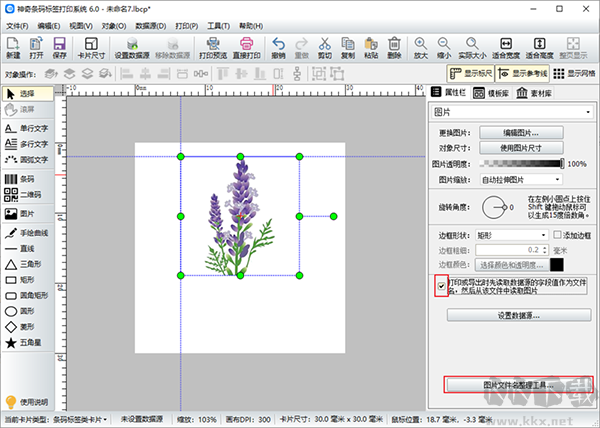Viewport: 600px width, 428px height.
Task: Open the 边框形状 矩形 dropdown
Action: point(512,235)
